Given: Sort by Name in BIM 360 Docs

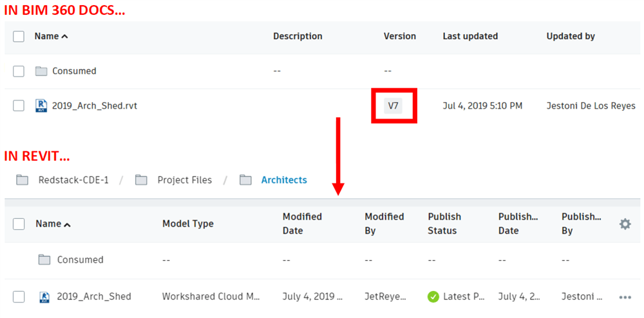Looking at the screenshot, I should (x=51, y=36).
